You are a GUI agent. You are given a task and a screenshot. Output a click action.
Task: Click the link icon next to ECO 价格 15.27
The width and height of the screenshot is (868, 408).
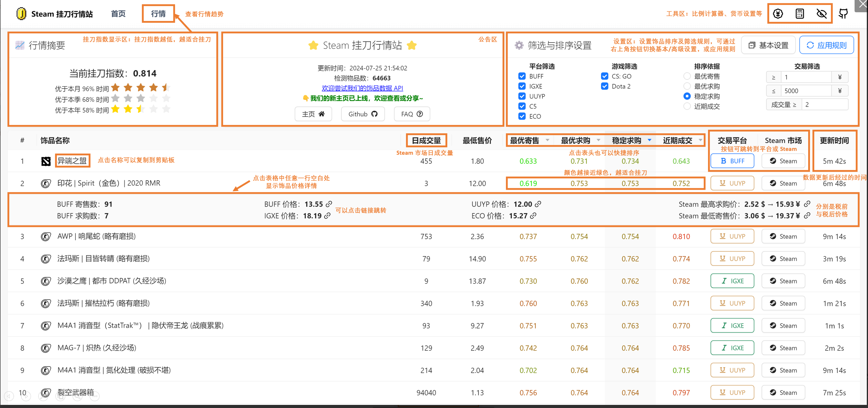[x=533, y=216]
